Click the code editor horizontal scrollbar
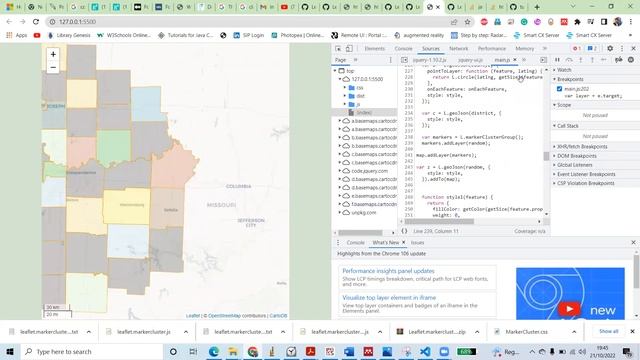This screenshot has width=640, height=360. coord(439,222)
